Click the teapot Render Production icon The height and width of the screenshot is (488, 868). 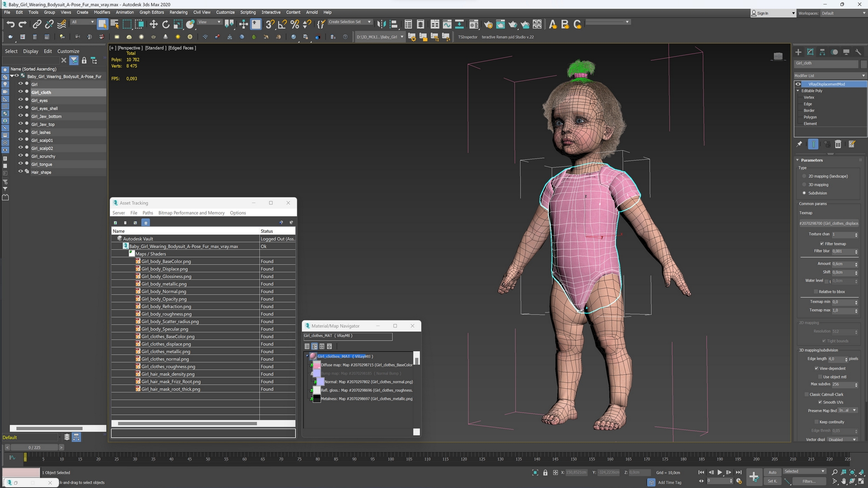coord(513,24)
